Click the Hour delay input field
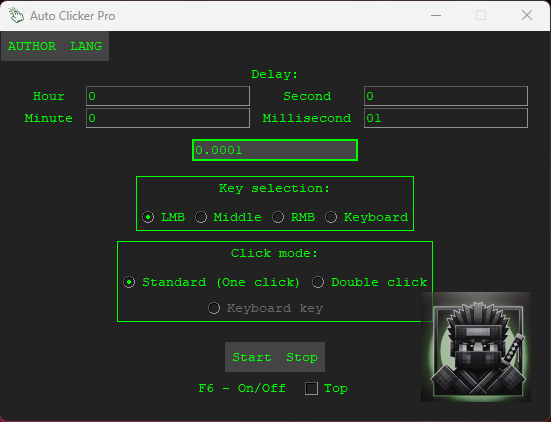551x422 pixels. pos(168,96)
